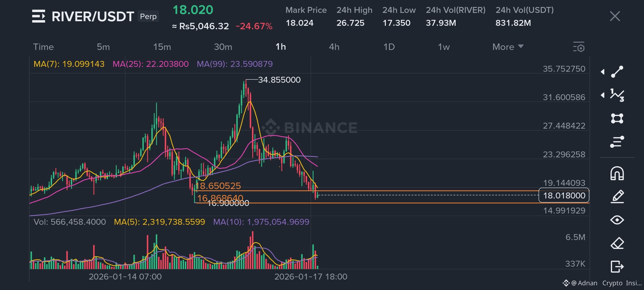
Task: Toggle drawings visibility with eye icon
Action: coord(617,220)
